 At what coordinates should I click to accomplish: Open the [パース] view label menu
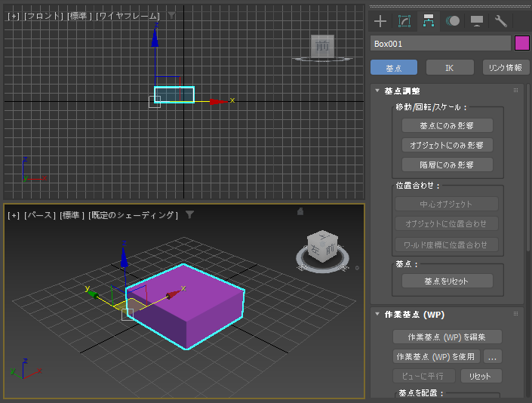[x=40, y=215]
